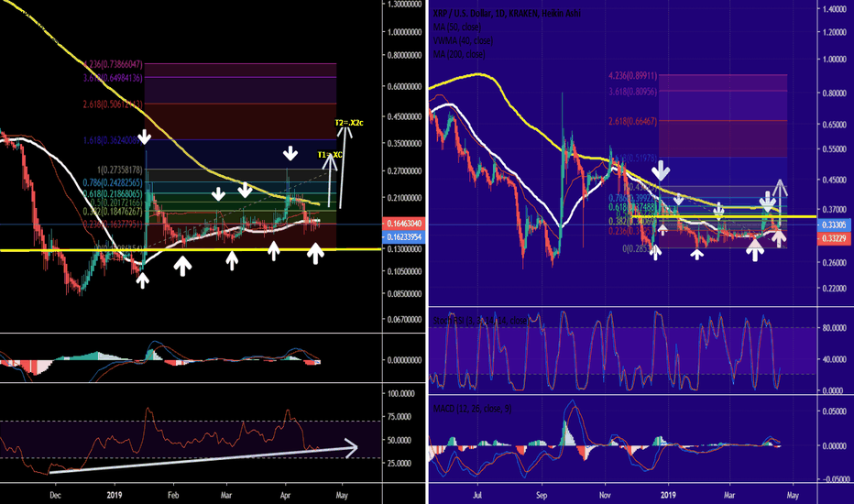
Task: Click the 0.21000000 price axis value
Action: pyautogui.click(x=405, y=198)
